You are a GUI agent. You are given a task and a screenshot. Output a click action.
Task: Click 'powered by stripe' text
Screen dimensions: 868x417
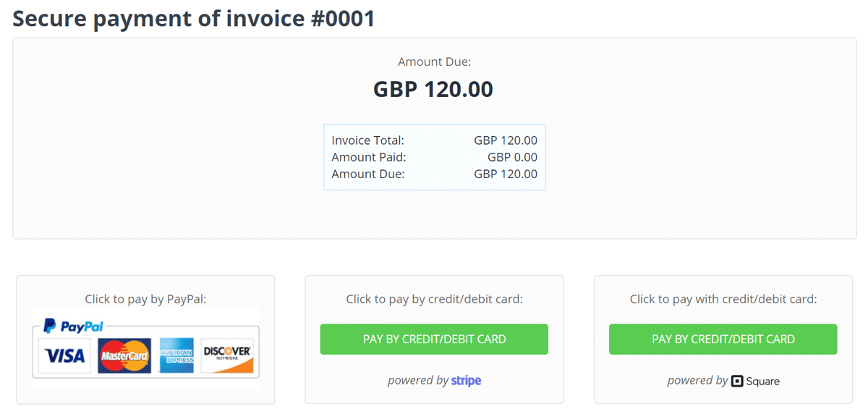tap(434, 380)
